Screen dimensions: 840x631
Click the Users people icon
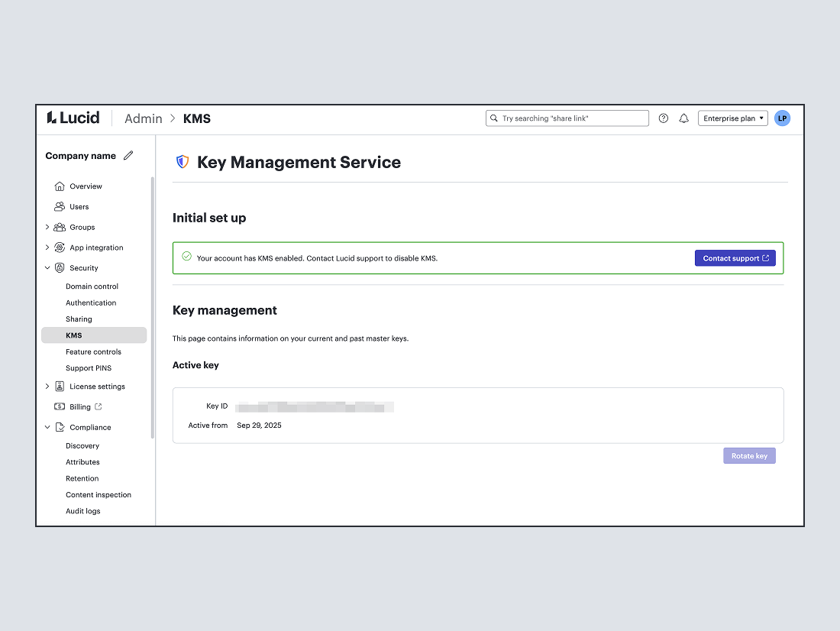(x=60, y=207)
